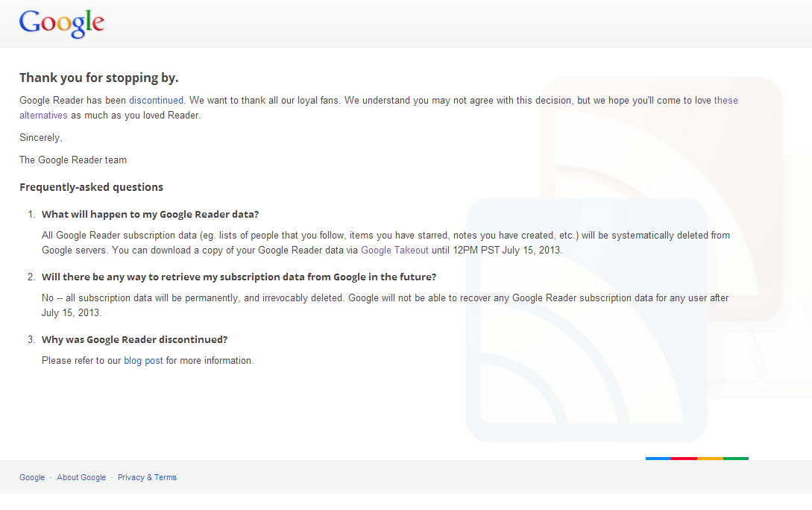The image size is (812, 510).
Task: Click "The Google Reader team" signature
Action: click(x=73, y=160)
